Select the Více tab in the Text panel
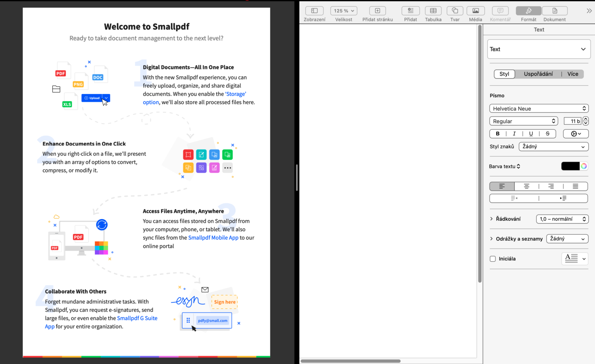The image size is (595, 364). click(x=573, y=74)
